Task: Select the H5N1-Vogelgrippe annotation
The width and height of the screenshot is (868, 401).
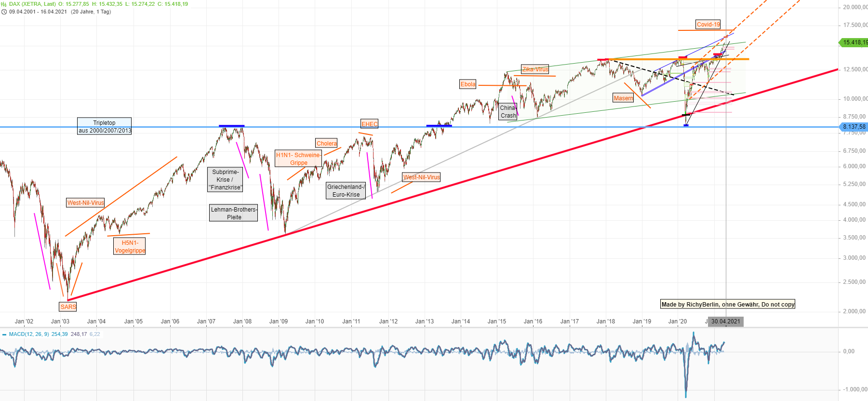Action: 130,246
